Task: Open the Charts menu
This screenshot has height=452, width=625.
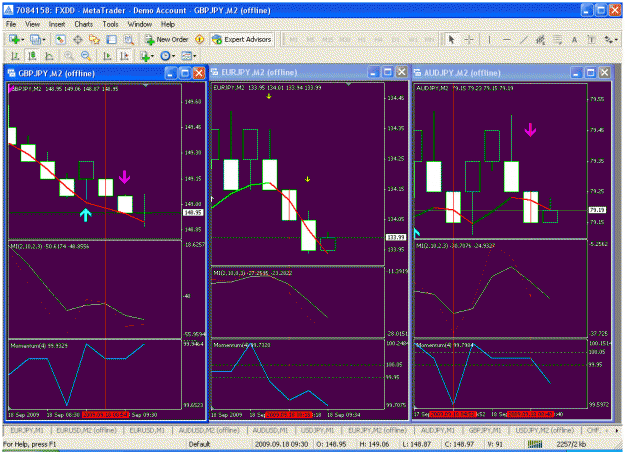Action: [83, 24]
